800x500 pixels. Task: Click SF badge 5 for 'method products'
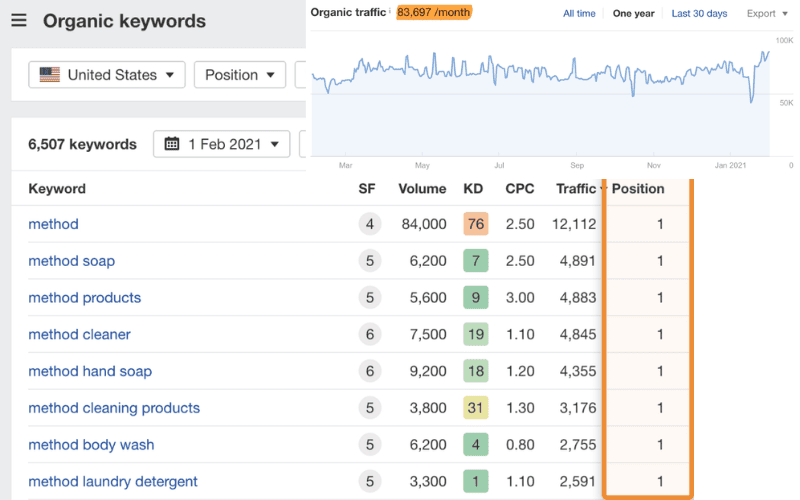tap(370, 297)
